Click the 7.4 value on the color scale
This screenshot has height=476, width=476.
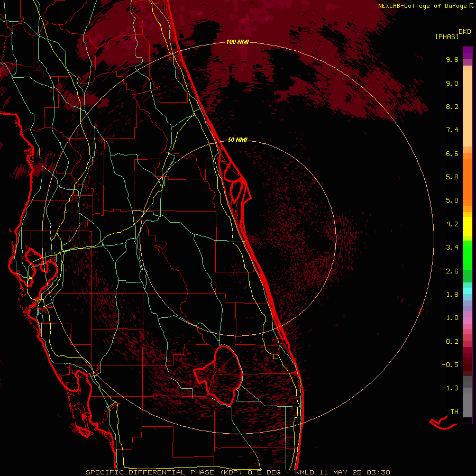coord(452,130)
